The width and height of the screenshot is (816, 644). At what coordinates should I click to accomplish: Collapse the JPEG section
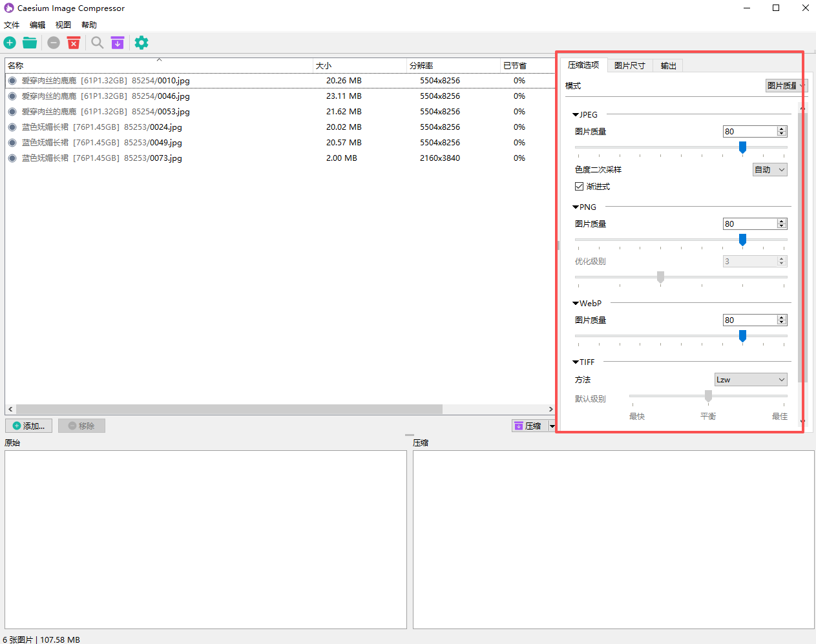click(x=576, y=115)
